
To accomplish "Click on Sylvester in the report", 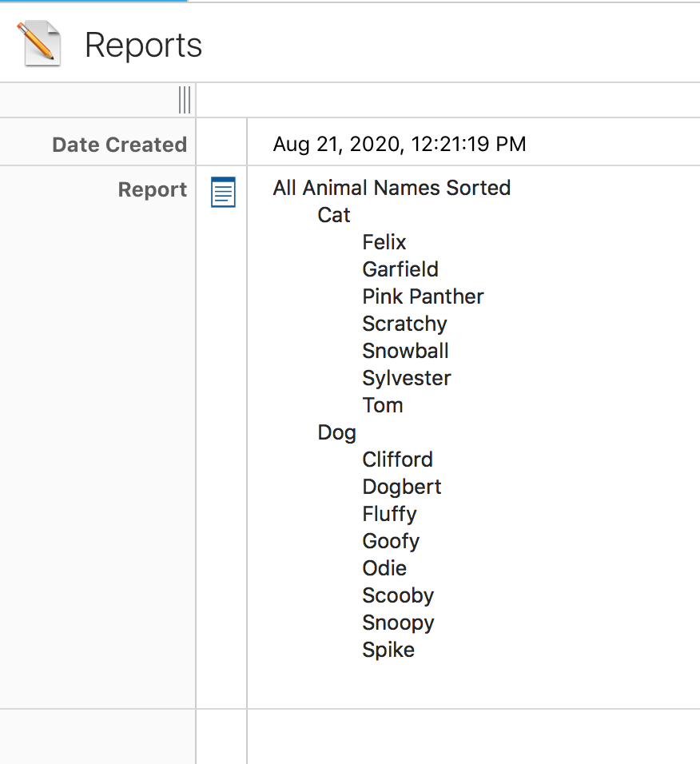I will [x=406, y=378].
